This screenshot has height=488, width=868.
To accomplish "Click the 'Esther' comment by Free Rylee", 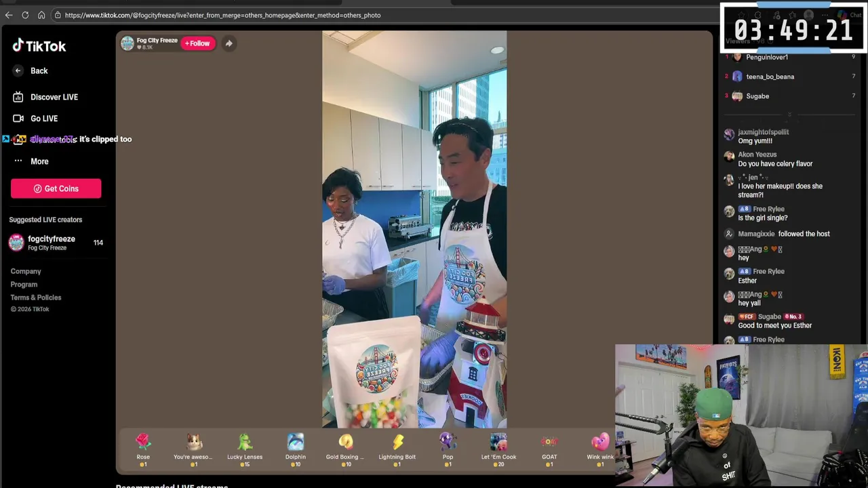I will click(x=747, y=281).
